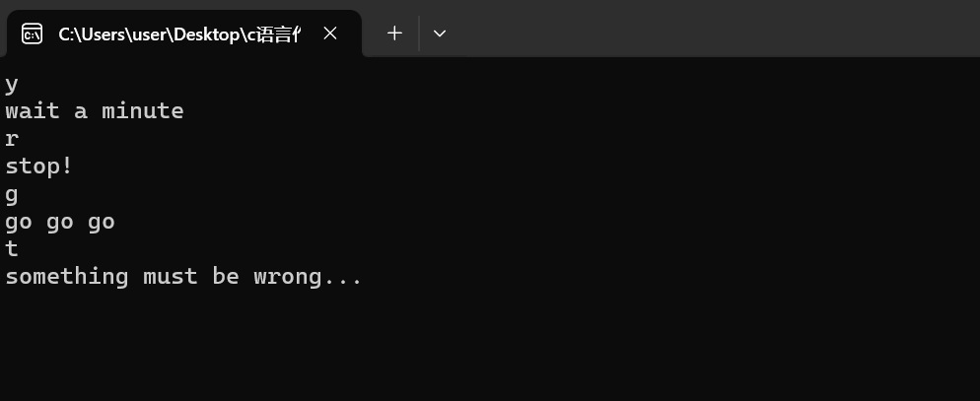Screen dimensions: 980x401
Task: Click the 'stop!' output line
Action: 39,166
